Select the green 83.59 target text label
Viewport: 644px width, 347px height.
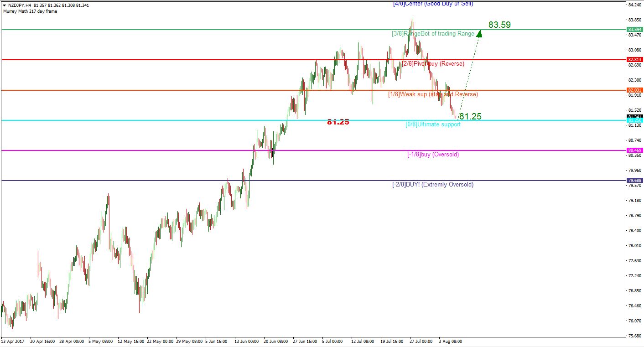pos(499,25)
